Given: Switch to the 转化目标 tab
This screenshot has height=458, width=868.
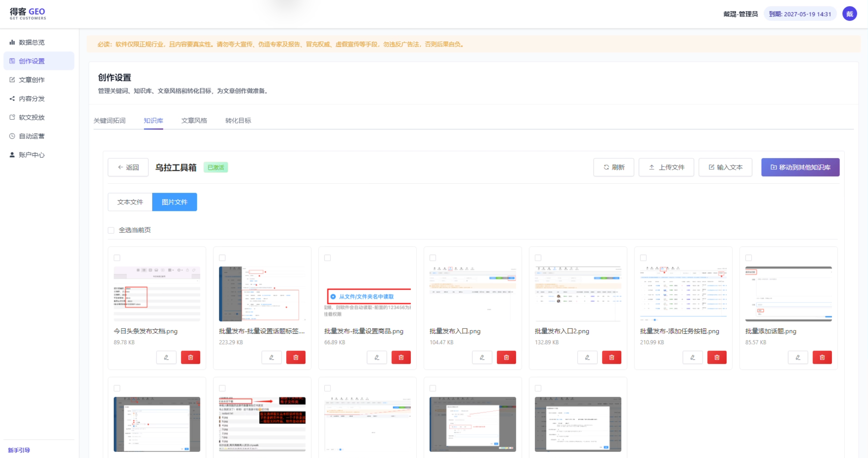Looking at the screenshot, I should (238, 121).
